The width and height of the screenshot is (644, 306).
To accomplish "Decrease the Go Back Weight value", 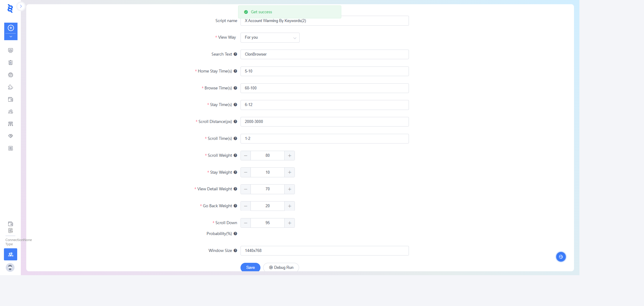I will pos(246,206).
